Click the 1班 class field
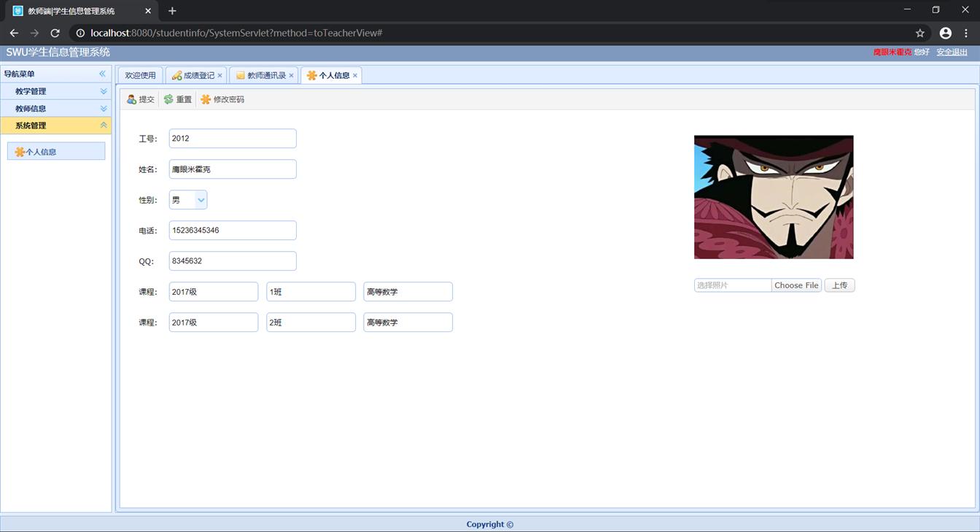Image resolution: width=980 pixels, height=532 pixels. point(311,292)
